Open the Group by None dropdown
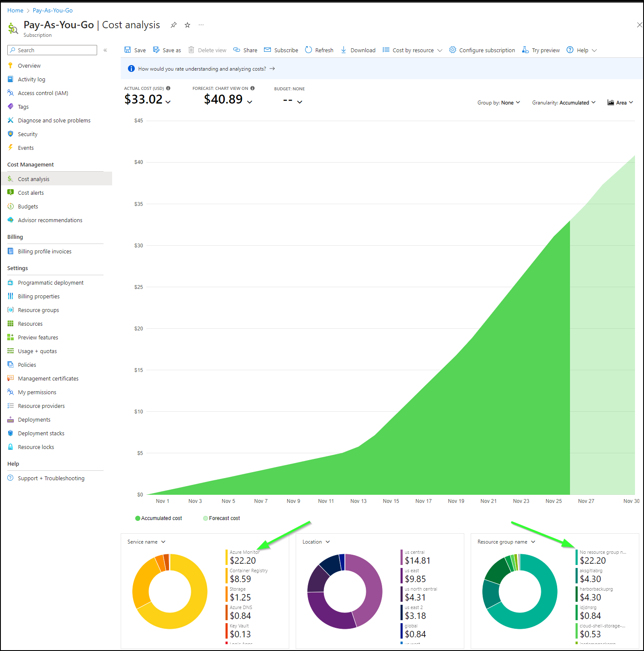 [x=499, y=103]
